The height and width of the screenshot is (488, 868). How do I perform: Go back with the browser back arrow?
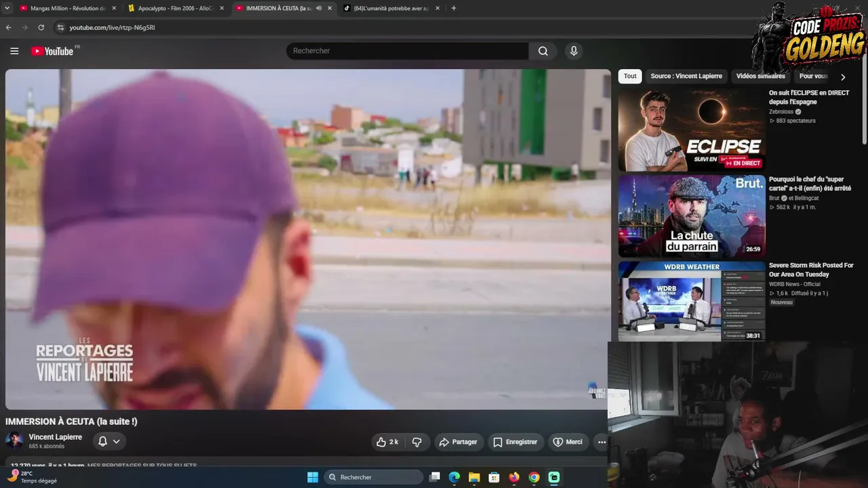point(9,27)
